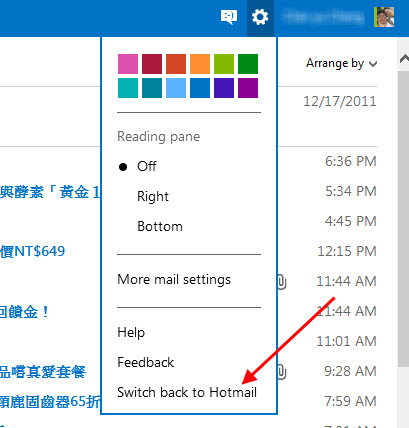Open the email received at 9:28 AM
This screenshot has height=428, width=409.
tap(350, 371)
